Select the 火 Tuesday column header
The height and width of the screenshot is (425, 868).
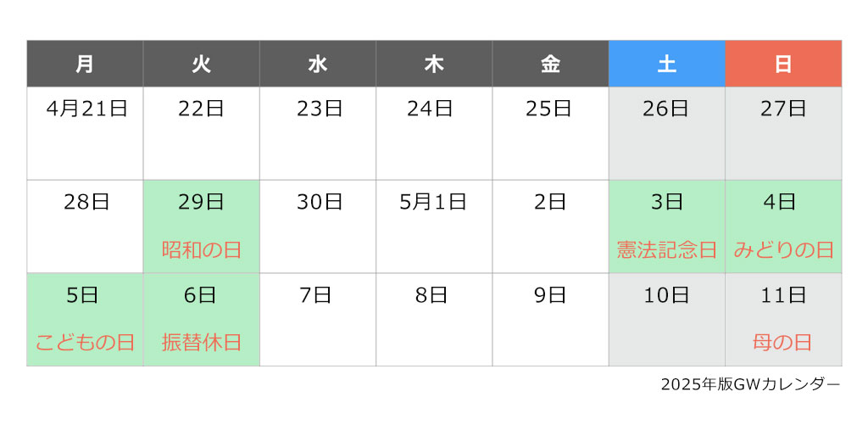[202, 64]
